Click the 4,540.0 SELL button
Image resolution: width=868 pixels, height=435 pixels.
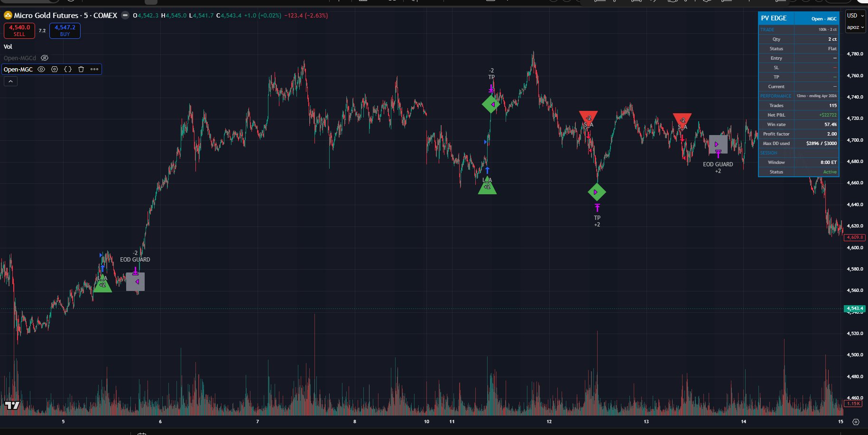point(19,31)
